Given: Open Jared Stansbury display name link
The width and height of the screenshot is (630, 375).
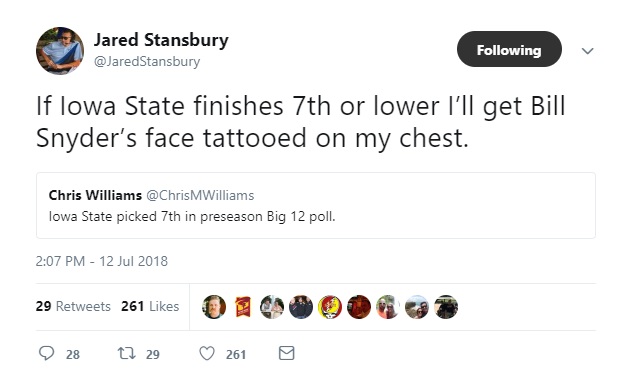Looking at the screenshot, I should point(161,40).
